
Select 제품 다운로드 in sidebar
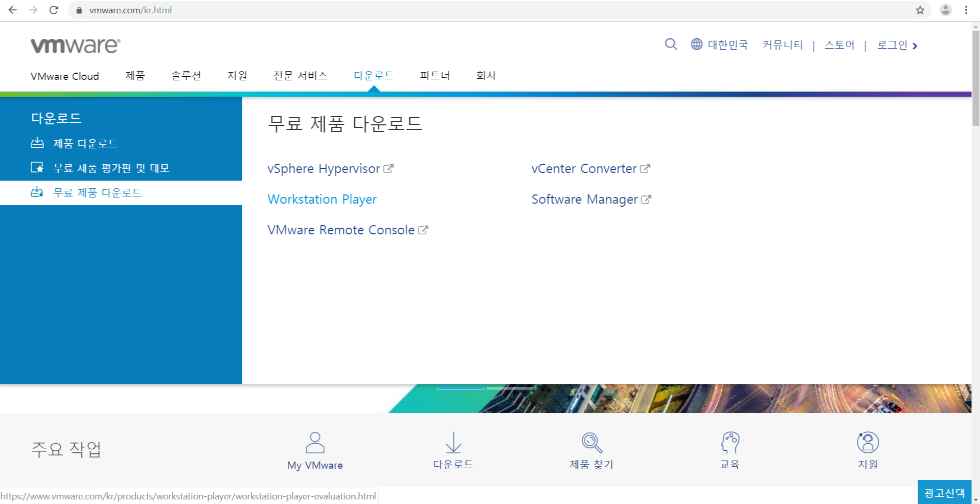click(85, 143)
